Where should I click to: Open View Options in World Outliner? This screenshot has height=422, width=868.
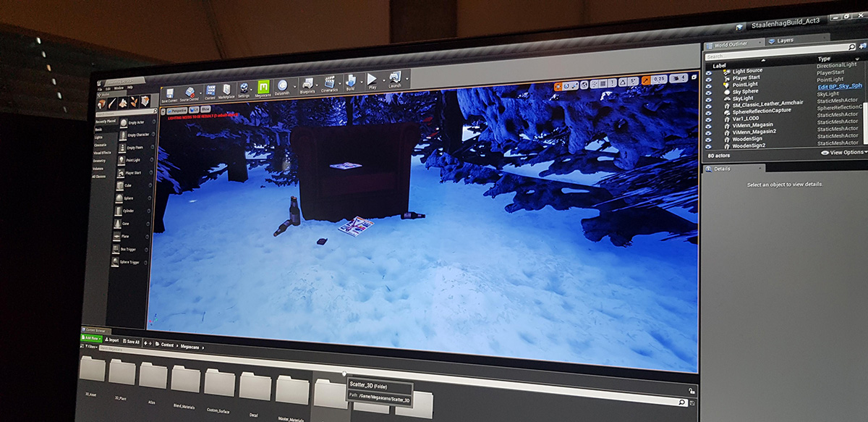843,153
